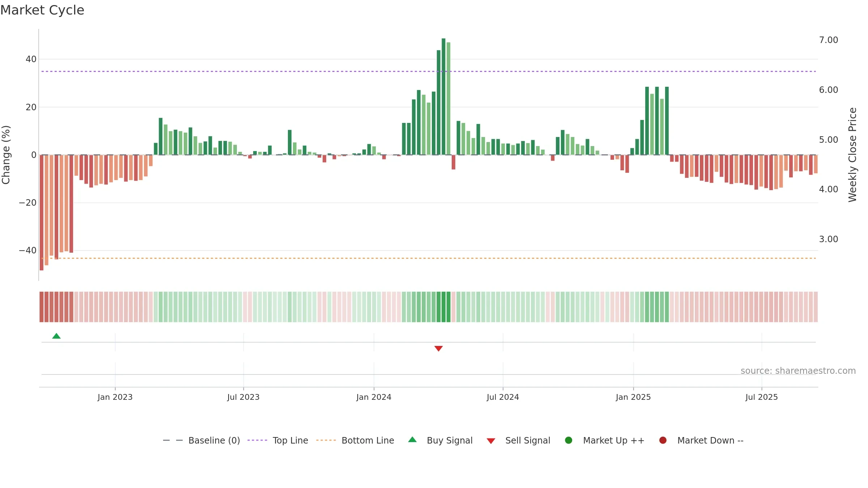Screen dimensions: 868x488
Task: Click the tallest green bar above 40
Action: click(443, 97)
